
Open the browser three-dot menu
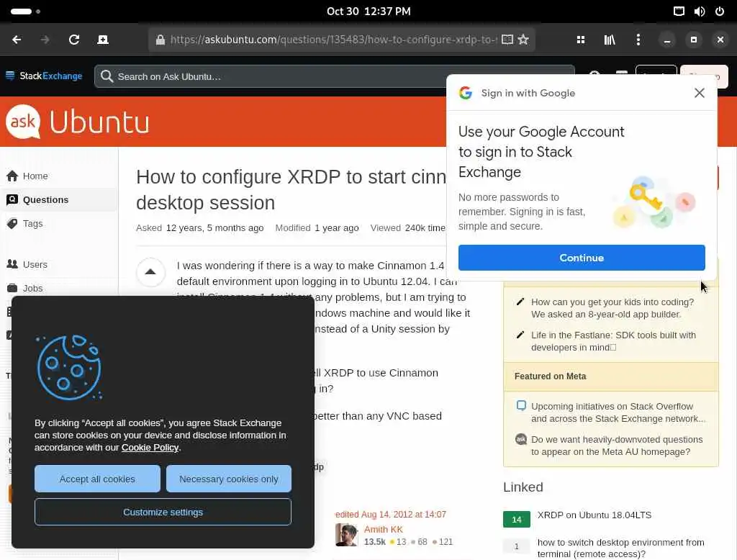pyautogui.click(x=638, y=40)
